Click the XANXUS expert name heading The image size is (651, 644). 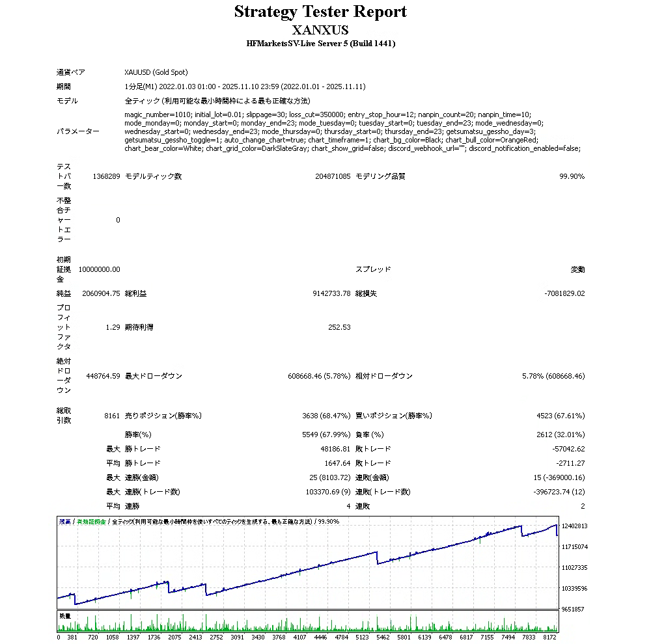pos(320,30)
